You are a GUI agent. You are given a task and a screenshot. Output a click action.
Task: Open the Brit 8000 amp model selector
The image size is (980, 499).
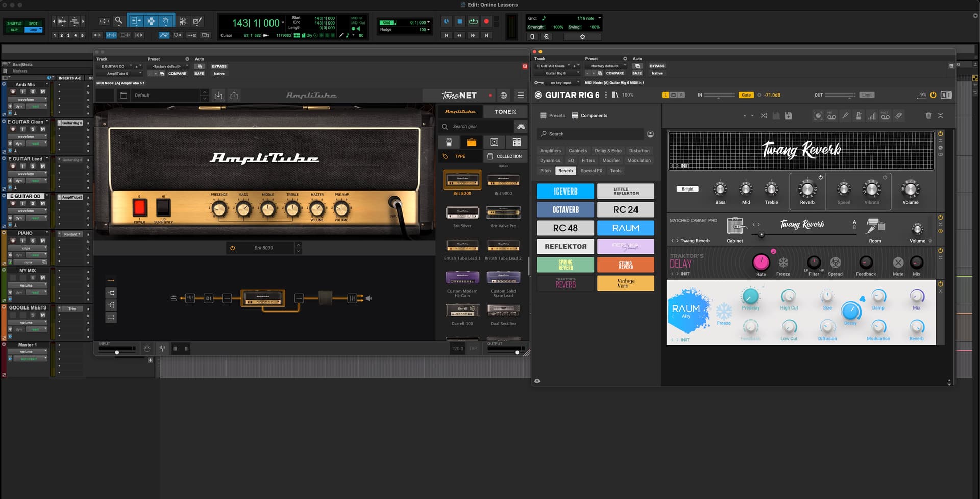(x=263, y=248)
